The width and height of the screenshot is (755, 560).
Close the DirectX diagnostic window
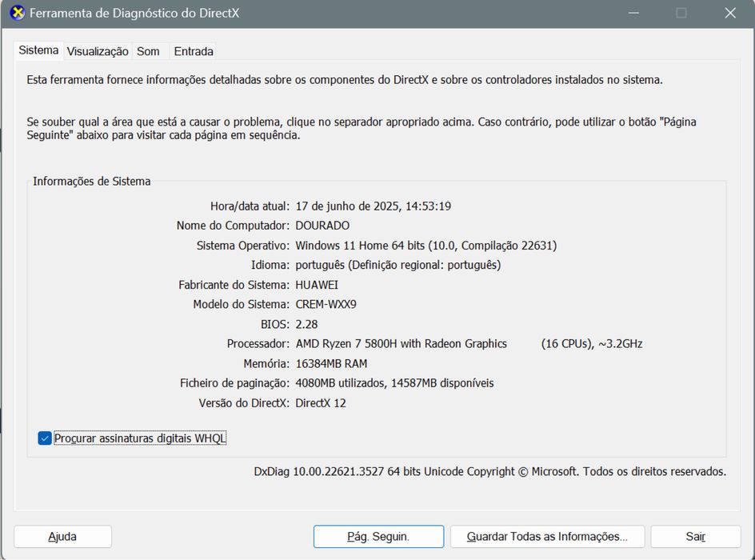coord(730,13)
